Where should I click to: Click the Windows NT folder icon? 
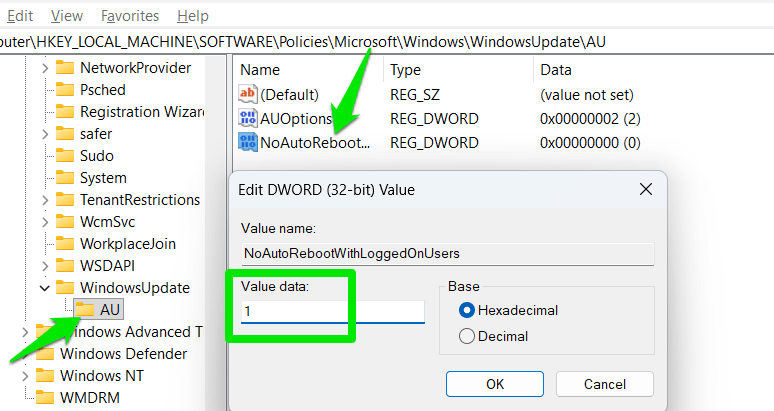tap(45, 376)
